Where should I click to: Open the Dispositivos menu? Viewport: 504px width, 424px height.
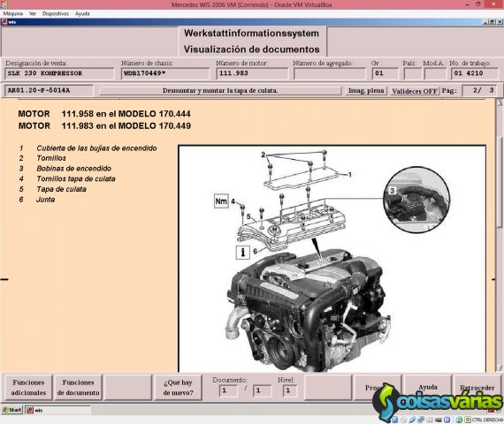56,13
